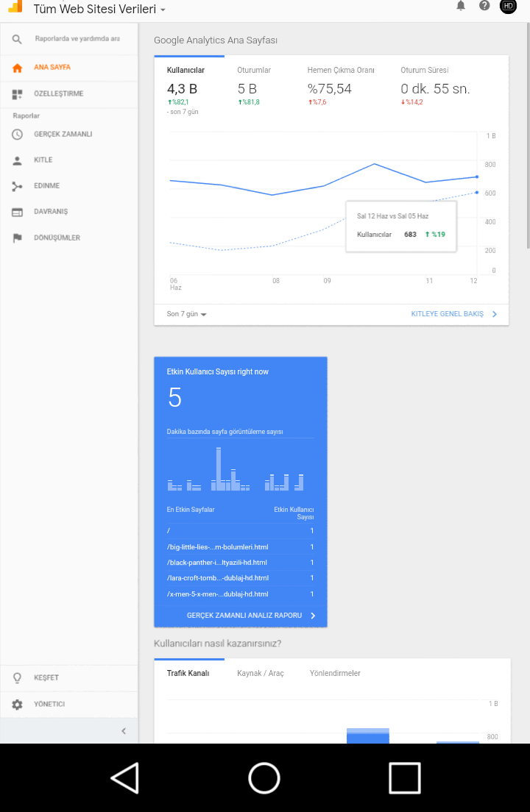Screen dimensions: 530x812
Task: Expand DÖNÜŞÜMLER reports section
Action: (69, 238)
